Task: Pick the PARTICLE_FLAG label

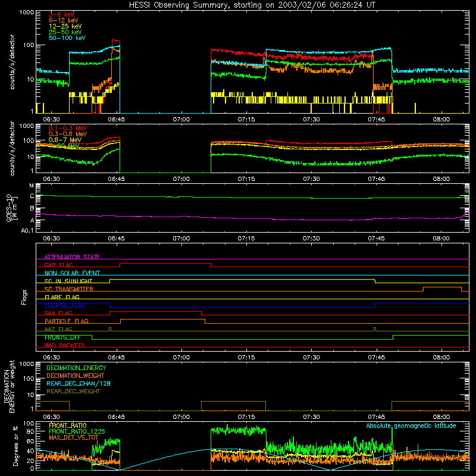Action: click(x=67, y=321)
